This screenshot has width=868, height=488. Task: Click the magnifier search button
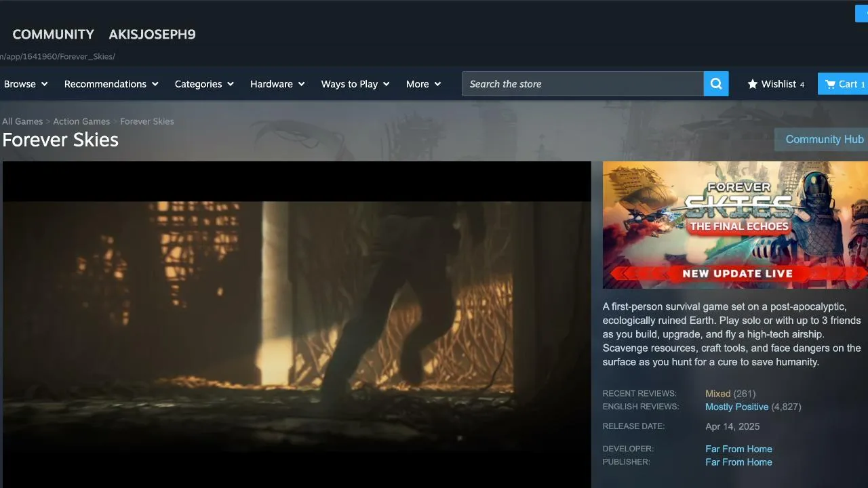[x=716, y=84]
